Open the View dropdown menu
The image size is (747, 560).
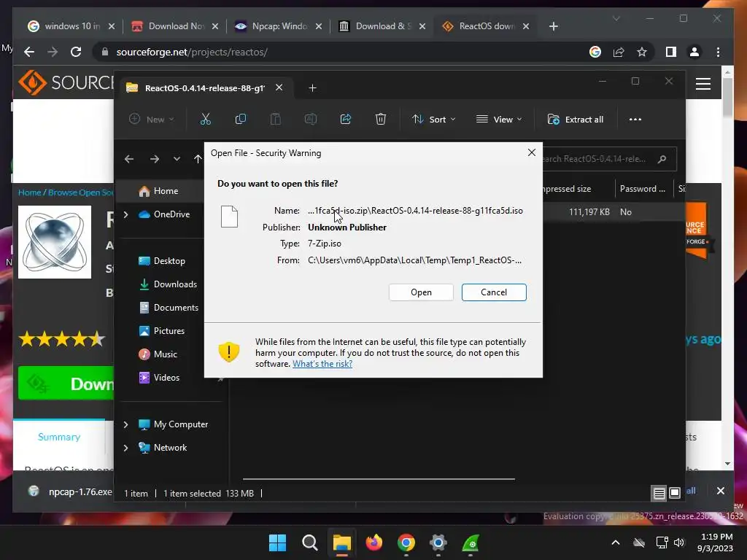coord(499,119)
